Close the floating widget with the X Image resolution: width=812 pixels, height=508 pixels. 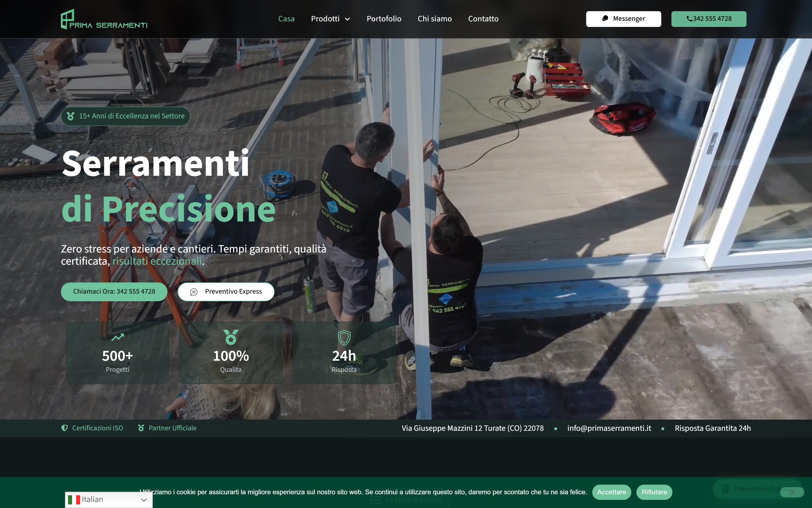(x=792, y=493)
